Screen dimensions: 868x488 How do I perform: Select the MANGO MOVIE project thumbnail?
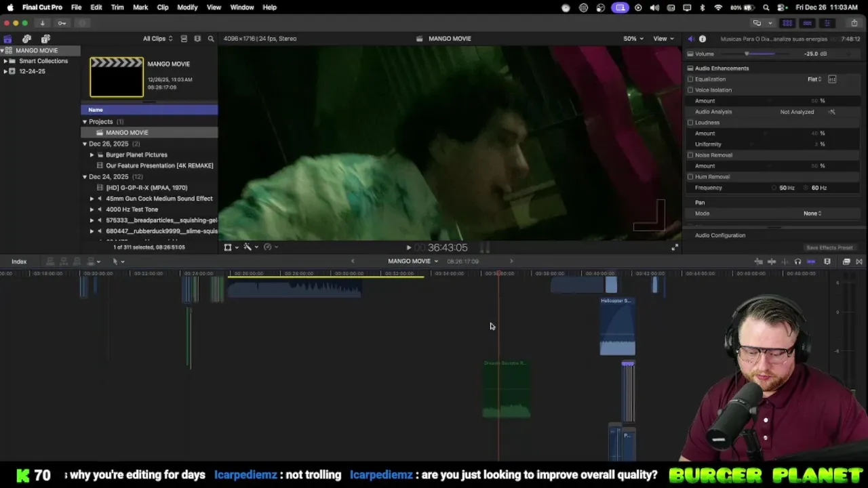[117, 77]
